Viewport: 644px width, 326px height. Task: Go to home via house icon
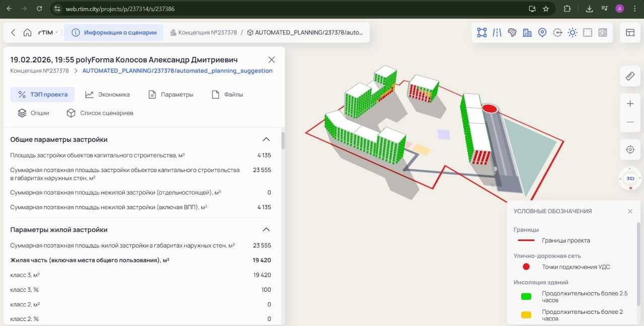pos(28,33)
